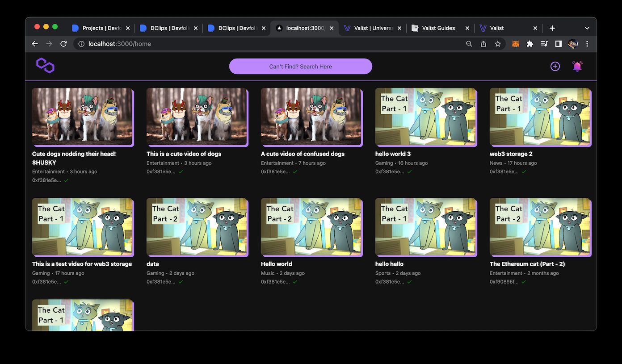
Task: Switch to the 'Valist Guides' tab
Action: coord(440,28)
